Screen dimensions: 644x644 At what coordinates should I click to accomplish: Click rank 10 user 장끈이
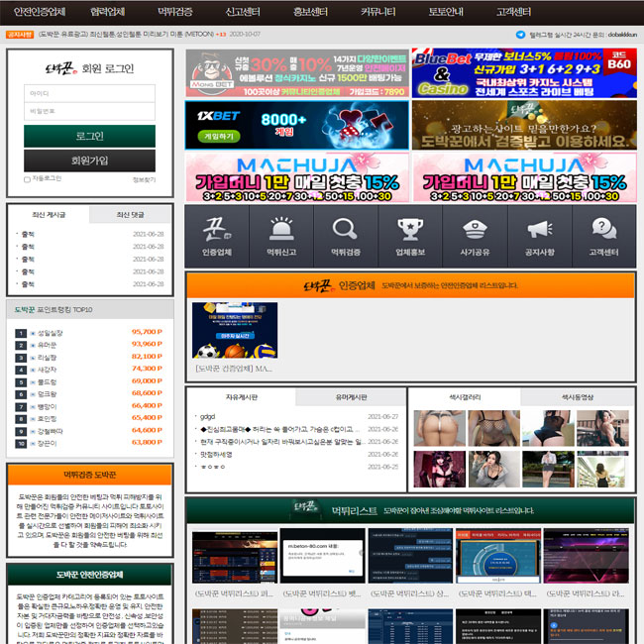[x=47, y=444]
